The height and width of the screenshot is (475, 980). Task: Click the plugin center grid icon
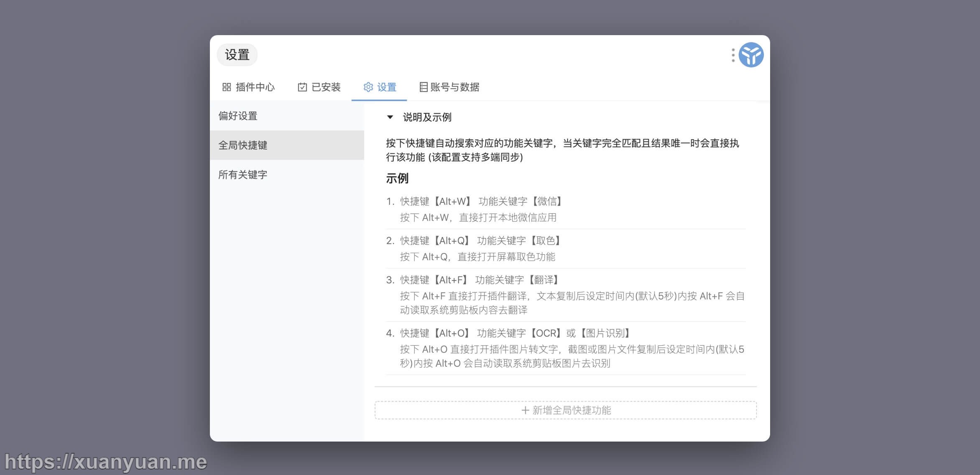[x=227, y=87]
